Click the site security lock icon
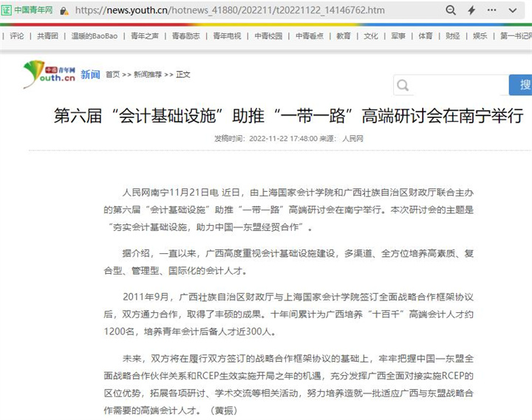532x420 pixels. click(65, 11)
